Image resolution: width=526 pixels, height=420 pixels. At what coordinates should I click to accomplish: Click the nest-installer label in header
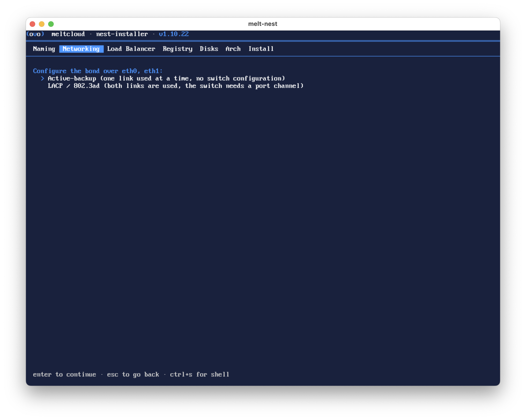coord(122,34)
